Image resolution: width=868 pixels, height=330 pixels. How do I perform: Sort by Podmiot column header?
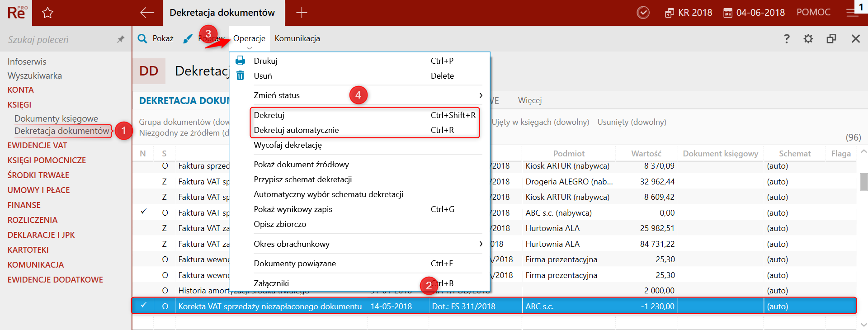point(569,153)
